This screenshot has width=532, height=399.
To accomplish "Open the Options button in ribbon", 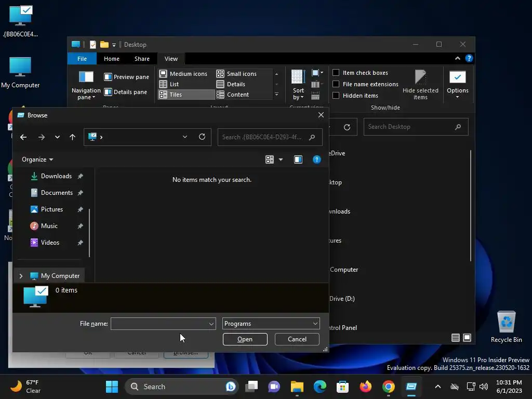I will [x=457, y=85].
